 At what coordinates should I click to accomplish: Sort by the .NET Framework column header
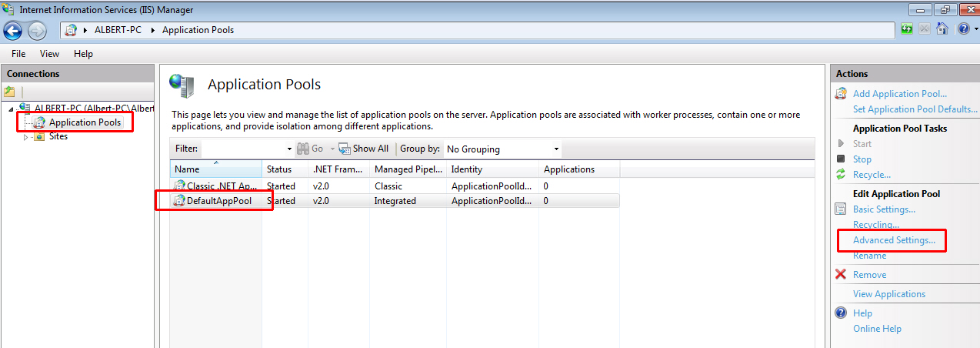click(338, 169)
